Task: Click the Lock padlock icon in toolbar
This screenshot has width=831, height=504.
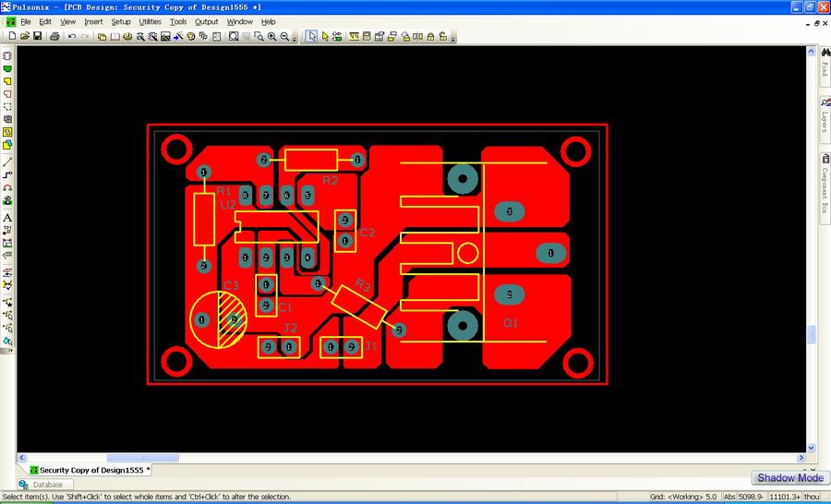Action: (430, 36)
